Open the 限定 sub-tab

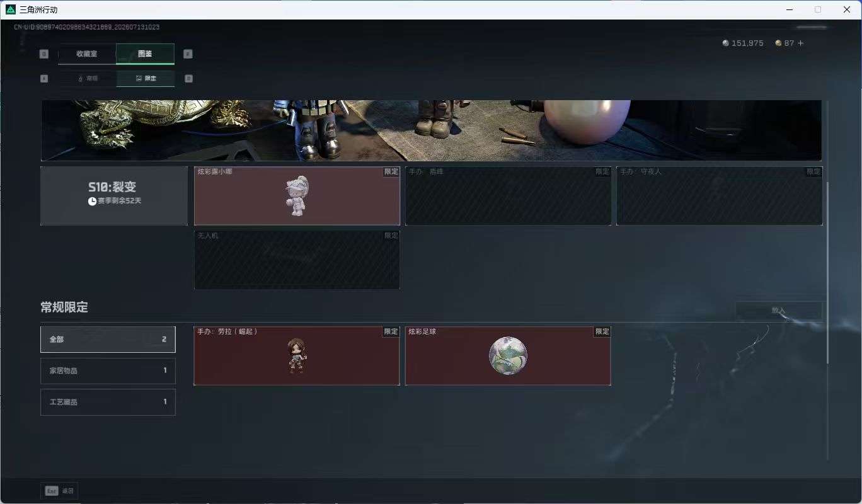click(x=146, y=79)
